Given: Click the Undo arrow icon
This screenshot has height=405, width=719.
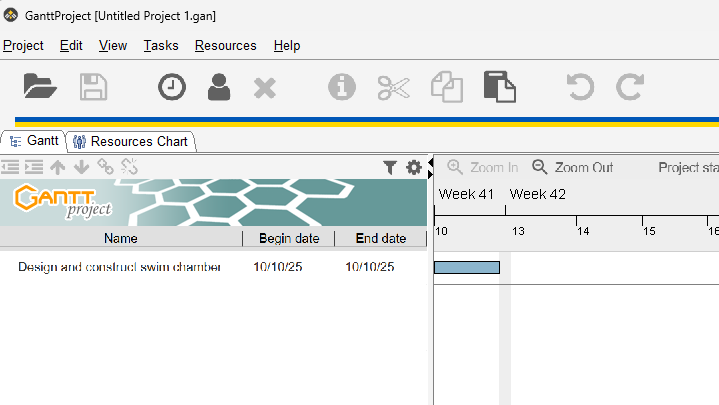Looking at the screenshot, I should pos(580,87).
